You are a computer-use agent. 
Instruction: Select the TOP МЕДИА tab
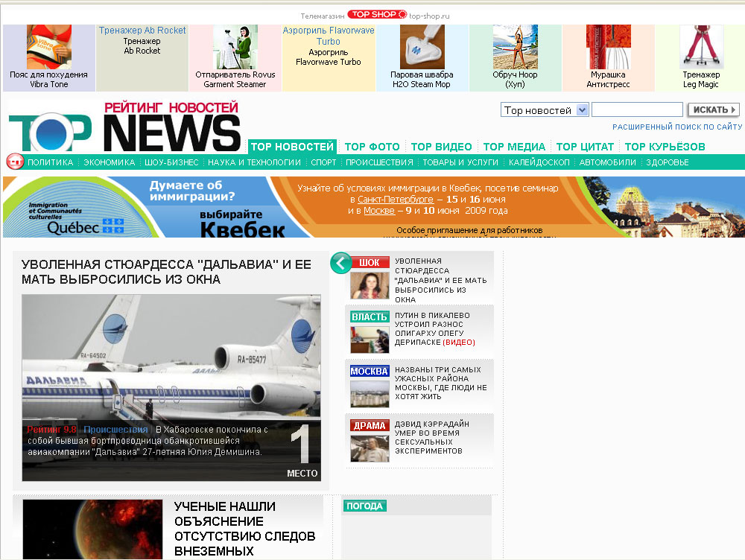coord(514,147)
